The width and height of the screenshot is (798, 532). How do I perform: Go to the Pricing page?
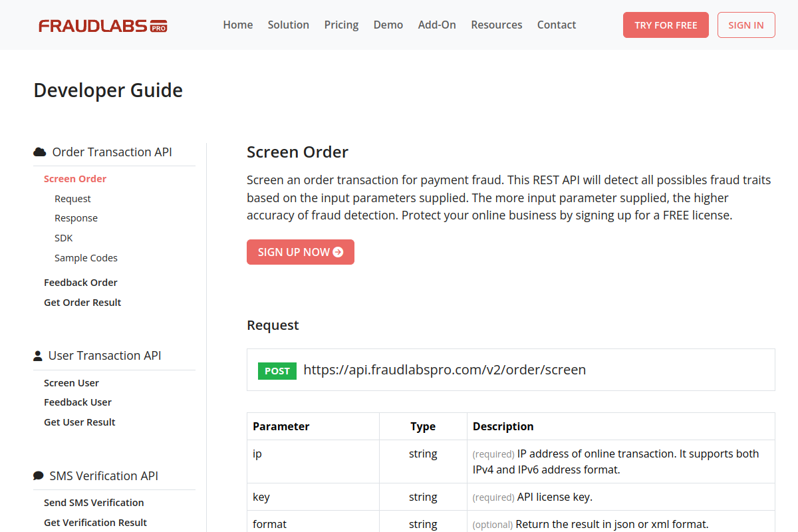pyautogui.click(x=341, y=25)
